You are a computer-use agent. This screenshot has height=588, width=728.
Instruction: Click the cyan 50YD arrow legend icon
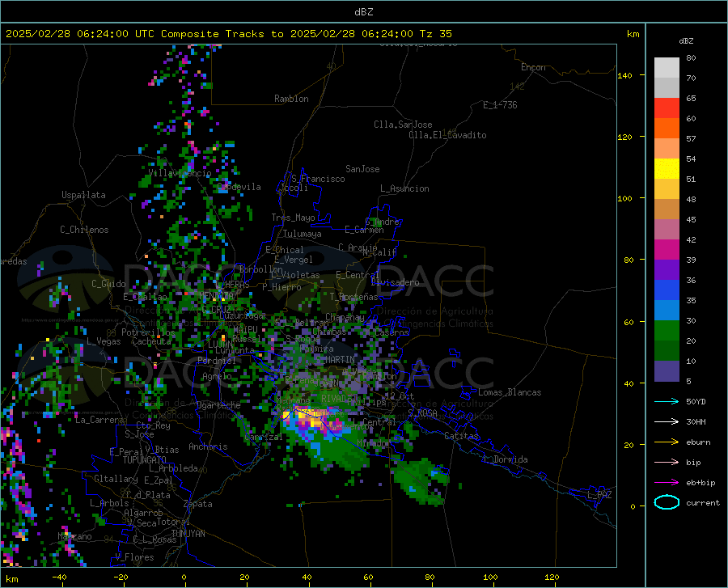pos(667,401)
